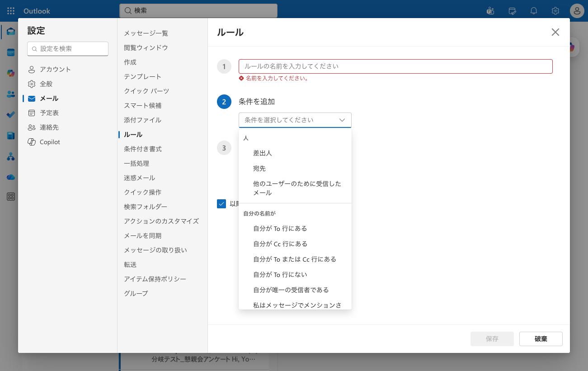Click the rule name input field
The image size is (588, 371).
click(395, 66)
